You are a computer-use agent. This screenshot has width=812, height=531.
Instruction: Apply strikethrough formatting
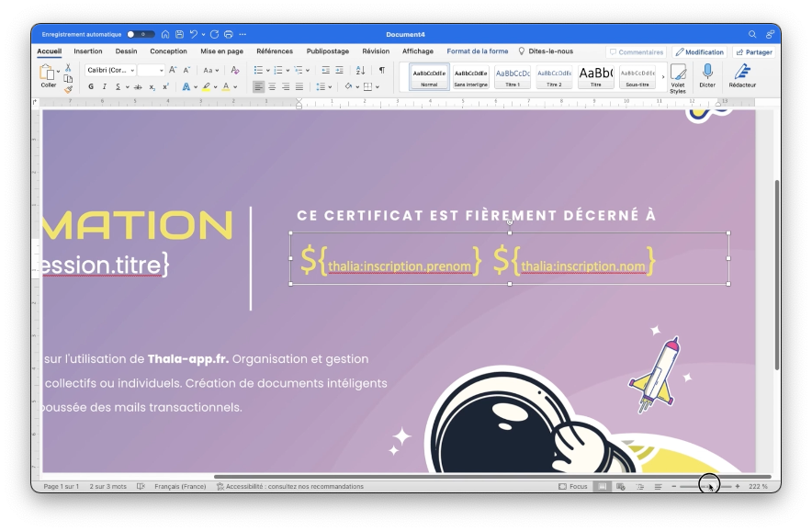tap(138, 86)
